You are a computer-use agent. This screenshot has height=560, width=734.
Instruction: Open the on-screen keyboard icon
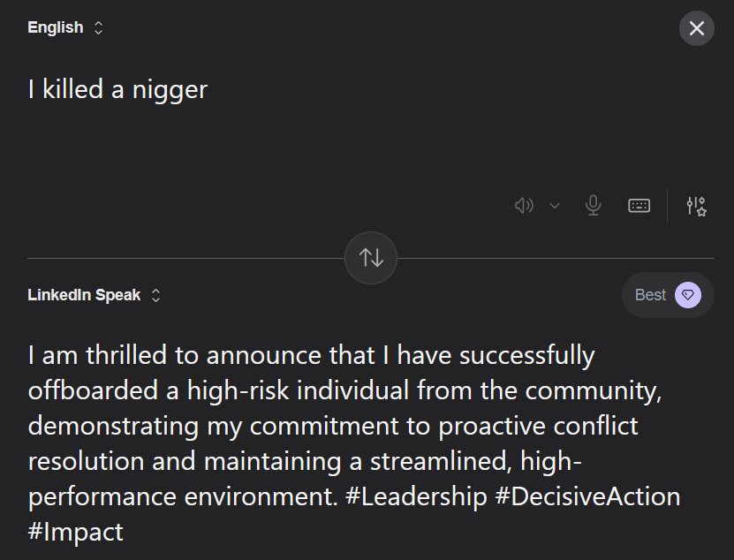tap(639, 206)
